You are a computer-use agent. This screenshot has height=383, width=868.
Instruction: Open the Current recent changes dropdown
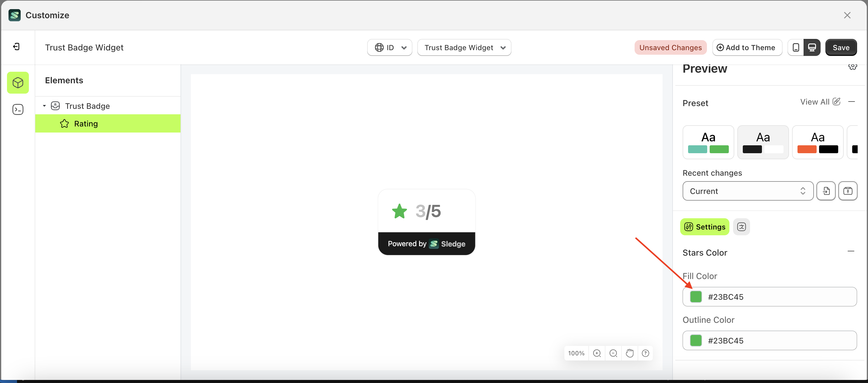[x=747, y=191]
